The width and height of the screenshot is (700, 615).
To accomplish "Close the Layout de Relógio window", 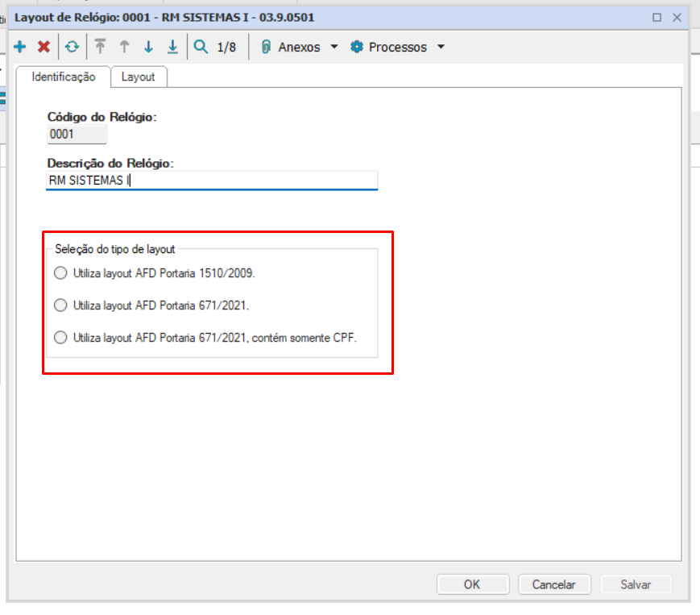I will coord(677,18).
